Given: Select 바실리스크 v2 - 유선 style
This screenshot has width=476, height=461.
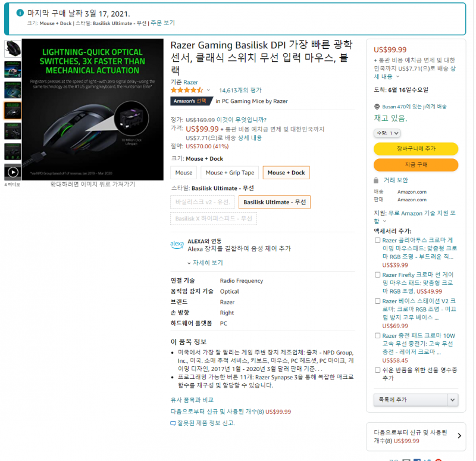Looking at the screenshot, I should pos(202,202).
